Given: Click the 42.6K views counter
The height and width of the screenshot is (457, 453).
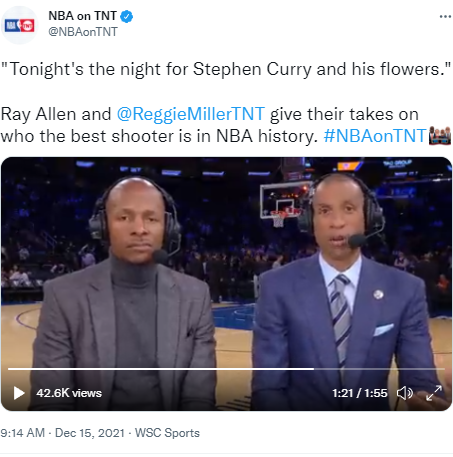Looking at the screenshot, I should tap(69, 393).
